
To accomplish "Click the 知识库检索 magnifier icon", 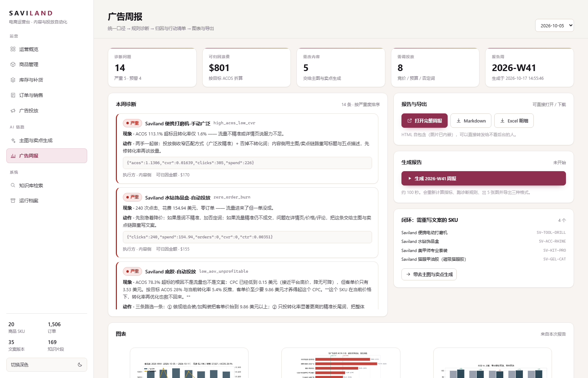I will (13, 185).
